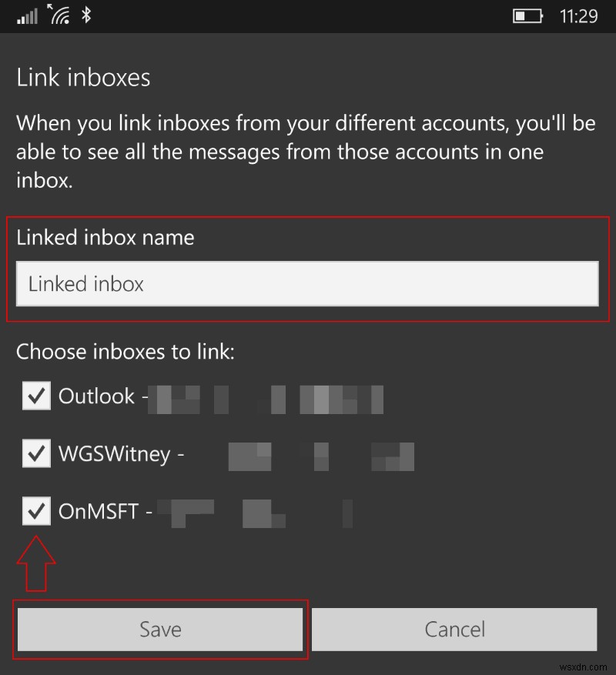Toggle the OnMSFT inbox checkbox
The image size is (616, 675).
click(x=35, y=511)
